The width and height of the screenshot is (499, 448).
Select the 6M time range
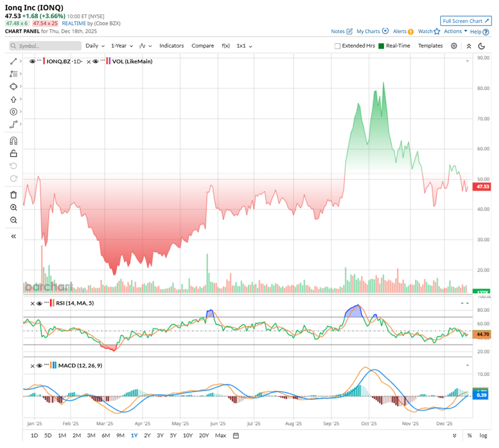[x=106, y=435]
